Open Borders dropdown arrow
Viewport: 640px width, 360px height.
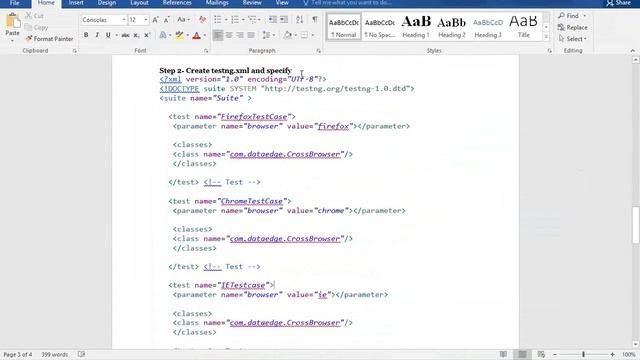point(313,35)
